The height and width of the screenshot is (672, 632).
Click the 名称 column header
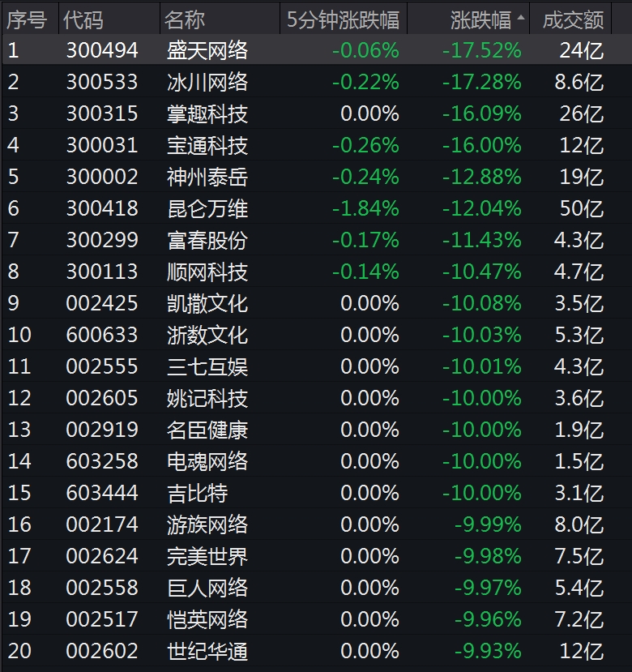tap(185, 19)
